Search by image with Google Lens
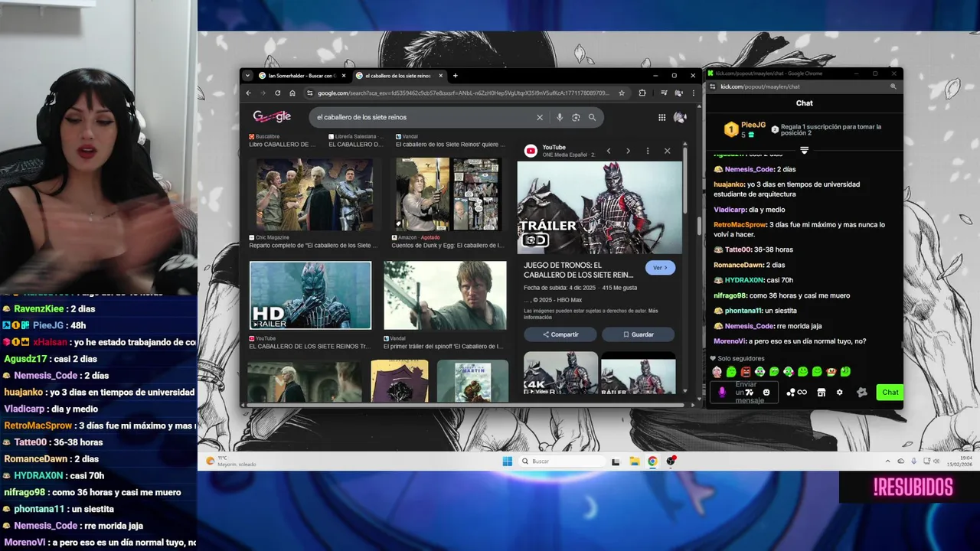Screen dimensions: 980x551 (576, 117)
